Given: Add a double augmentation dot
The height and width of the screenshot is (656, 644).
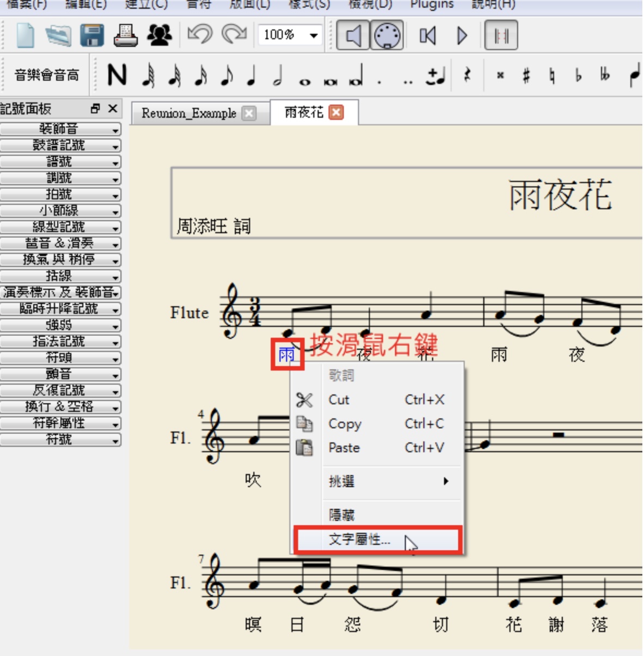Looking at the screenshot, I should (x=408, y=82).
